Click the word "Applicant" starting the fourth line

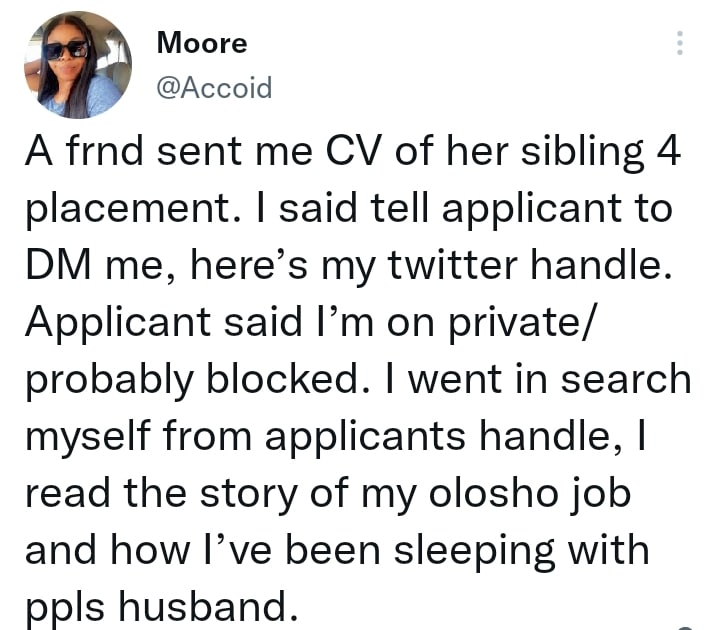(x=118, y=324)
